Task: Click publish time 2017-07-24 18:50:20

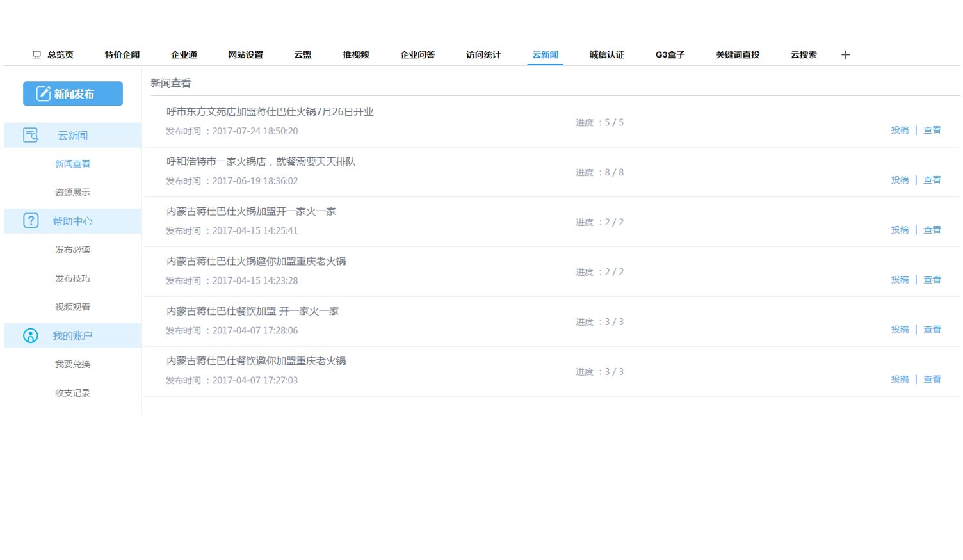Action: tap(255, 131)
